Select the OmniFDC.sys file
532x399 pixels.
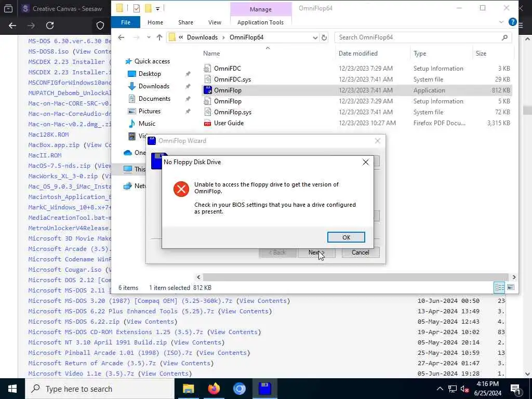tap(356, 79)
